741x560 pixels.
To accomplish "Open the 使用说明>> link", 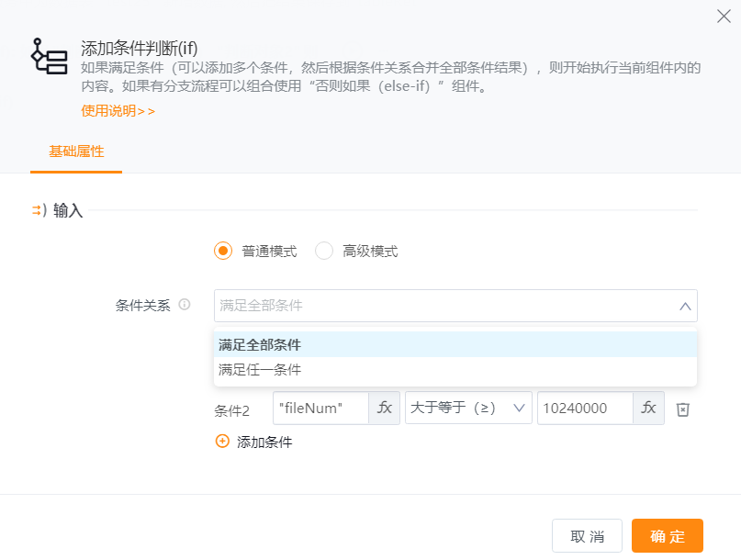I will 118,111.
